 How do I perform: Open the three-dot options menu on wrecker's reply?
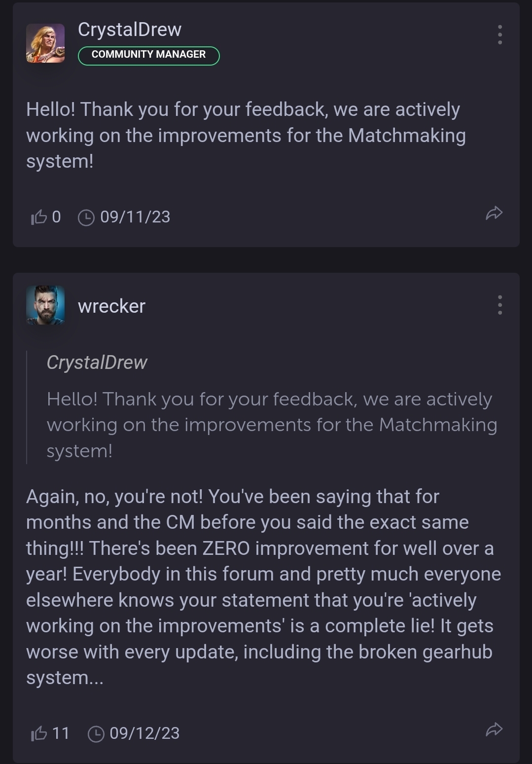[x=500, y=305]
